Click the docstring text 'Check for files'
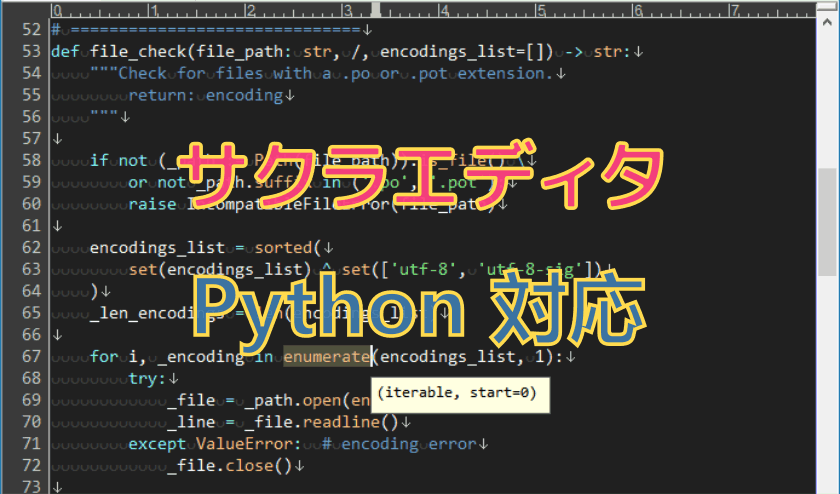The height and width of the screenshot is (494, 840). pos(190,73)
